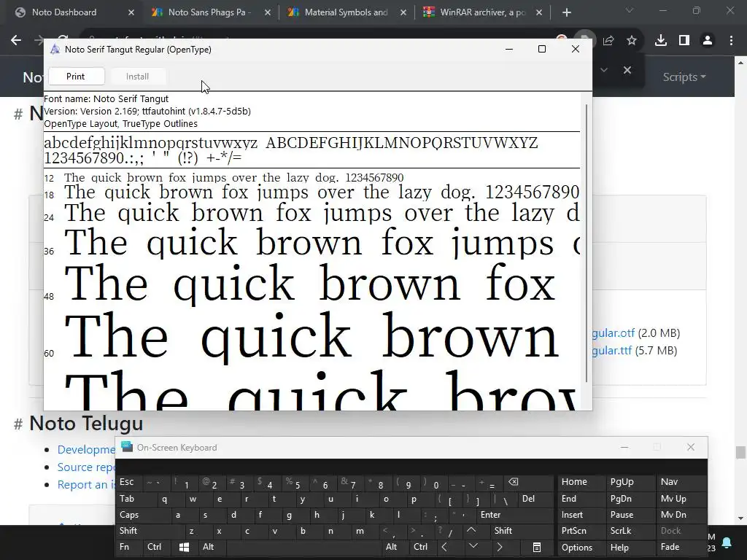Viewport: 747px width, 560px height.
Task: Click the q key on On-Screen Keyboard
Action: [x=165, y=499]
